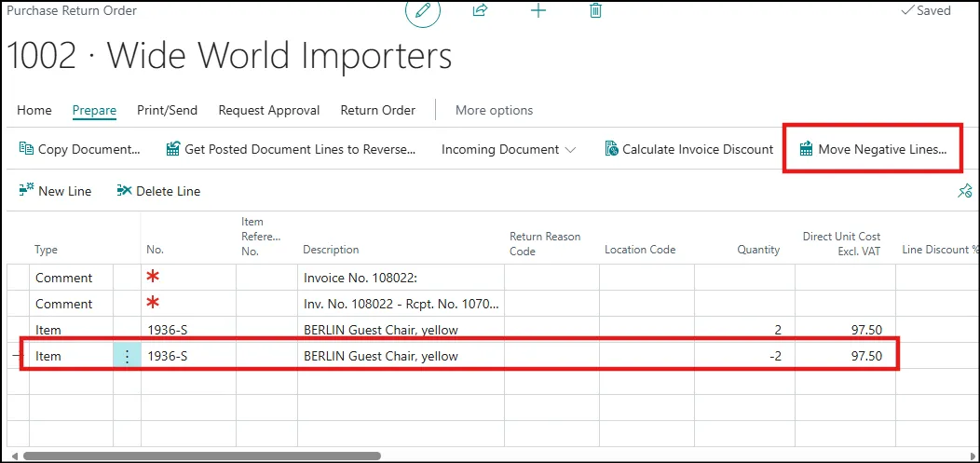Click the quantity cell showing 2
980x463 pixels.
tap(744, 330)
